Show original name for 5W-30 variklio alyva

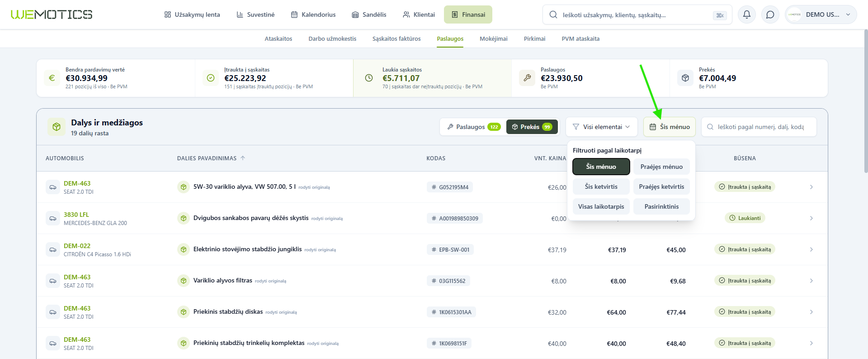[314, 187]
